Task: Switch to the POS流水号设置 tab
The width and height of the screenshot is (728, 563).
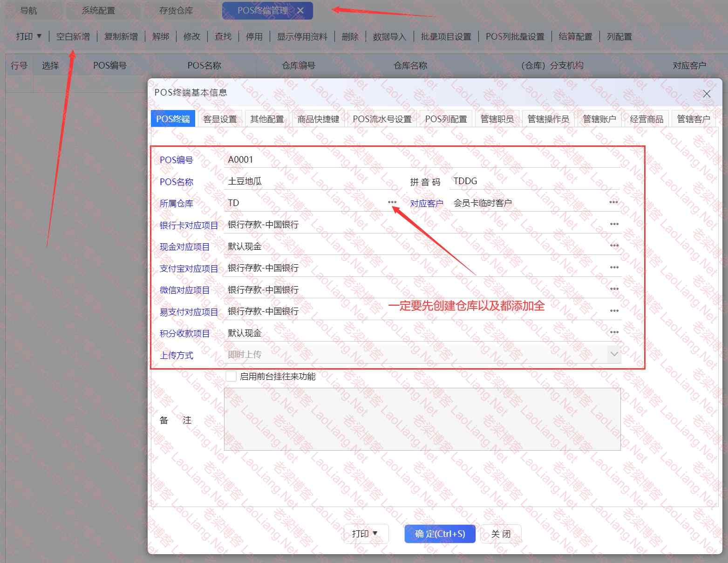Action: pos(382,119)
